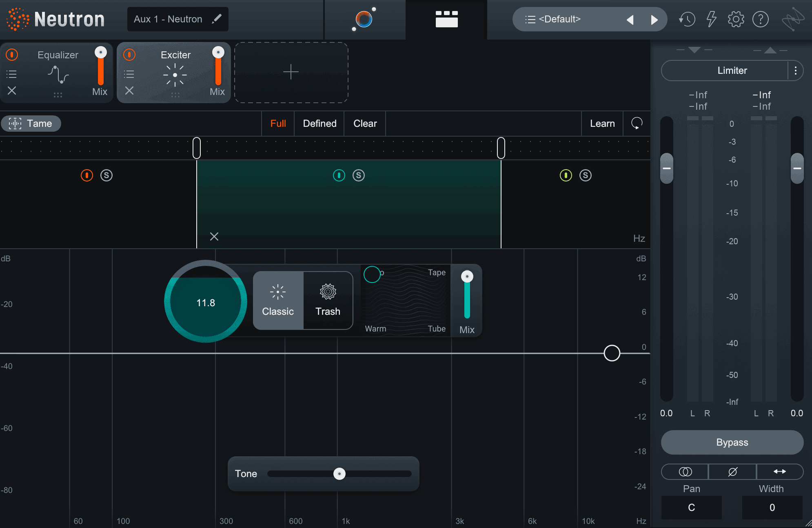Remove the Equalizer module with its X
The height and width of the screenshot is (528, 812).
click(x=12, y=91)
